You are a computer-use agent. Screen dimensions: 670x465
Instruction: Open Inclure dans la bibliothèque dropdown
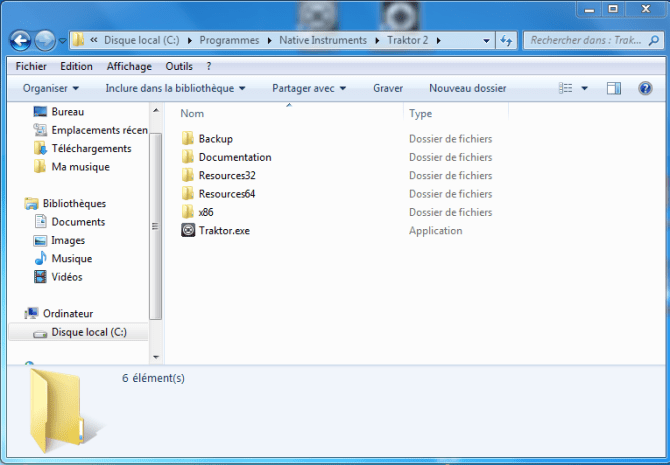[175, 88]
